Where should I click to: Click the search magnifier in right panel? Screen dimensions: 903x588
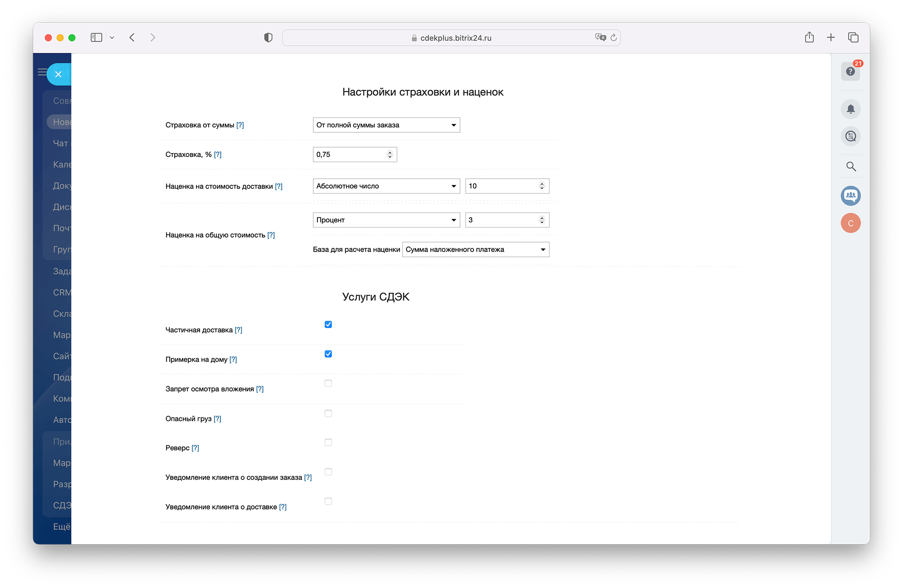point(851,167)
